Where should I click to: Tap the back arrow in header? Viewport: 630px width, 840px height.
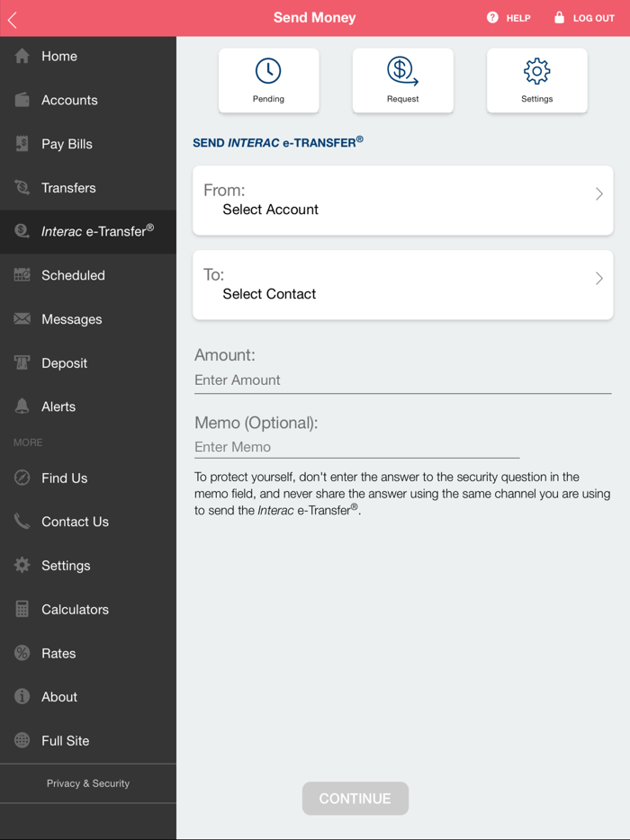click(13, 19)
